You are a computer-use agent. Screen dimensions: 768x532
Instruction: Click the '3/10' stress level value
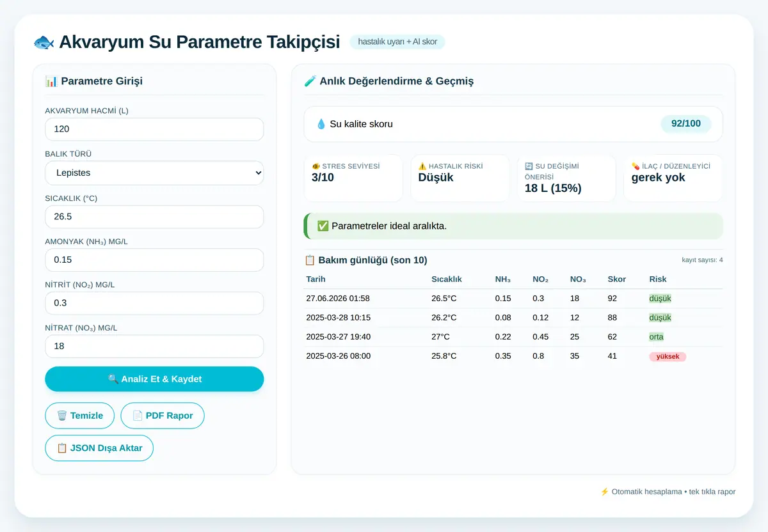pyautogui.click(x=323, y=178)
